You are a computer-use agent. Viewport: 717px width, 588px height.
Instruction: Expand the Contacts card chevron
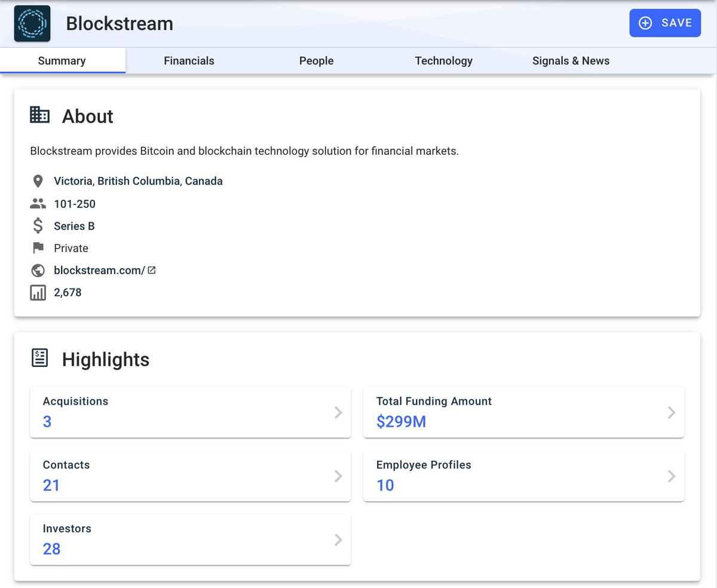coord(338,476)
